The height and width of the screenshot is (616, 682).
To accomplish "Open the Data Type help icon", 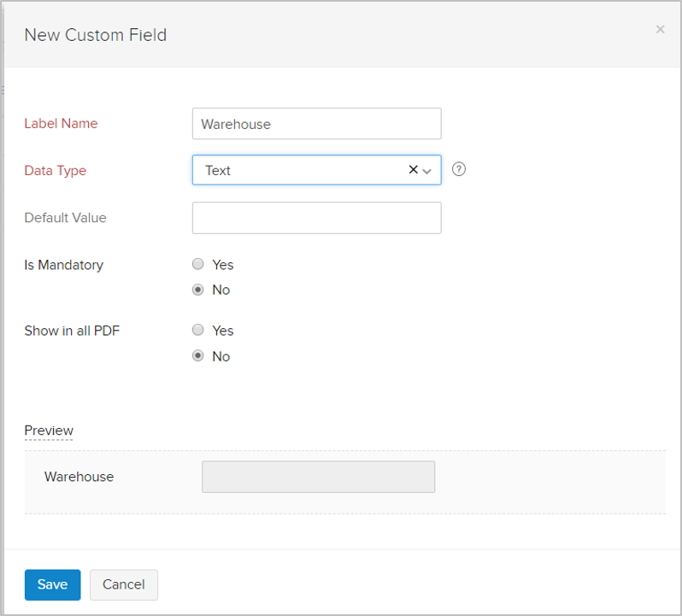I will (459, 169).
